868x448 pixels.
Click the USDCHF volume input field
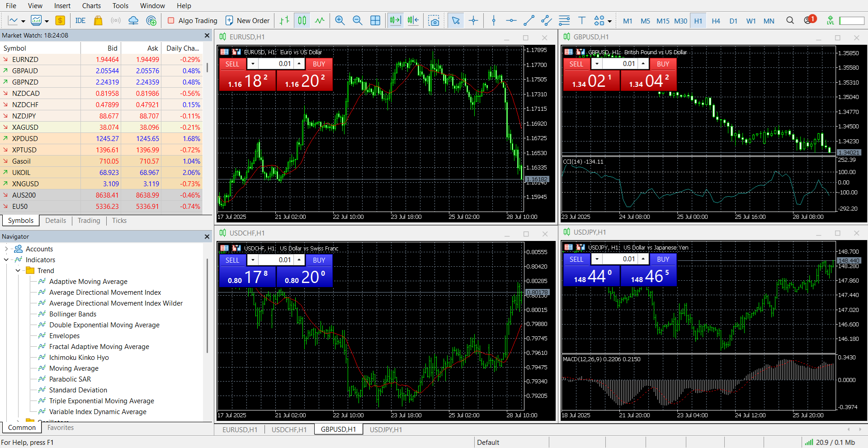(276, 260)
